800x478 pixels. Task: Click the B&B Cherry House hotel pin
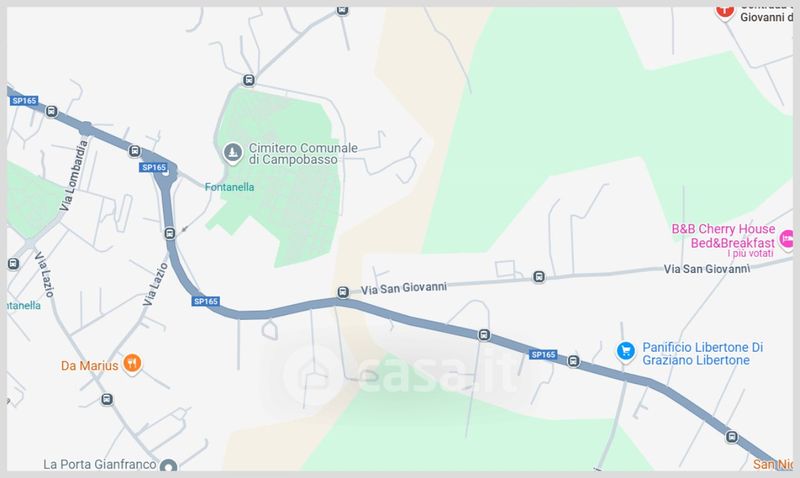(x=786, y=239)
